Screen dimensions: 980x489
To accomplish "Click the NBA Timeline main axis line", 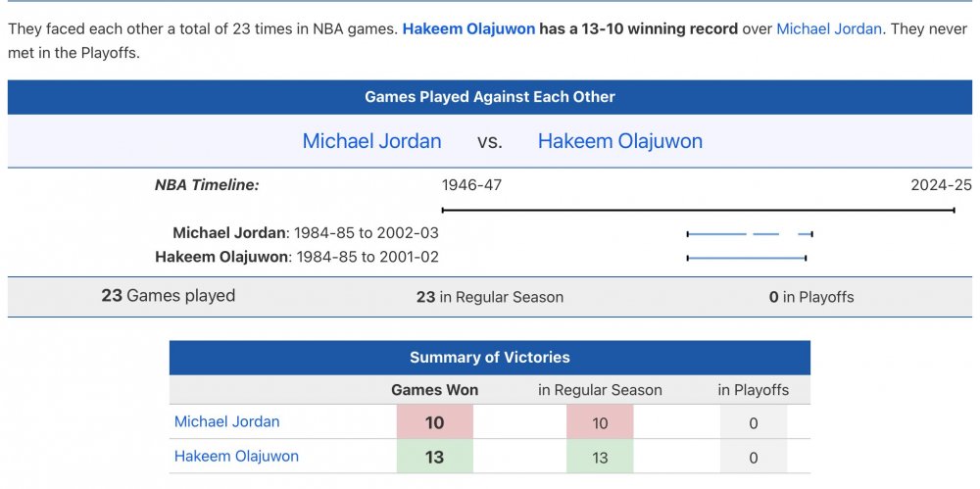I will (698, 210).
